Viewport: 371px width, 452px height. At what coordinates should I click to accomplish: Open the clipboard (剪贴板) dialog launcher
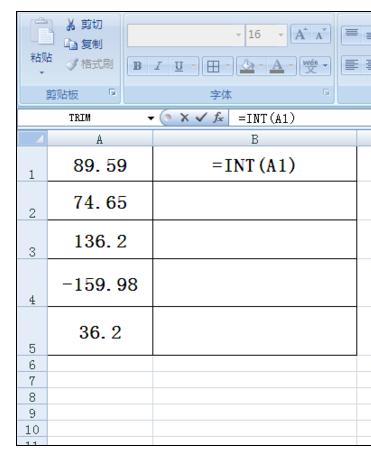click(x=113, y=92)
